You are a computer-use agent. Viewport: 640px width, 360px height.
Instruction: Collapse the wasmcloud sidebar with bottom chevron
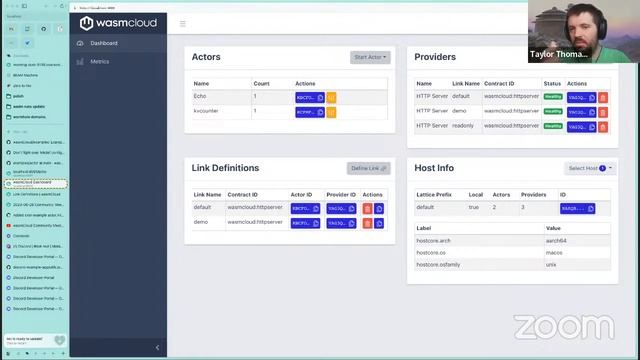click(158, 348)
